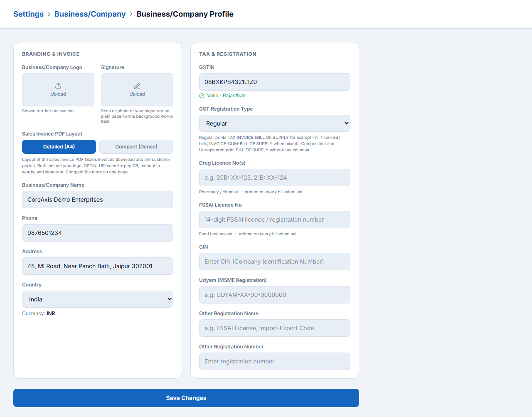Click the GSTIN input field
Screen dimensions: 532x417
pyautogui.click(x=275, y=82)
